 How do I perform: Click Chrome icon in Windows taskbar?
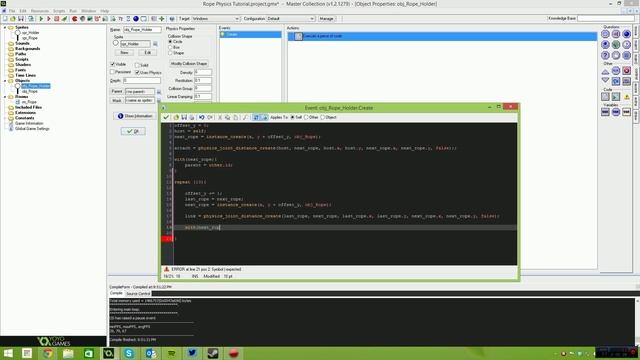(x=47, y=353)
